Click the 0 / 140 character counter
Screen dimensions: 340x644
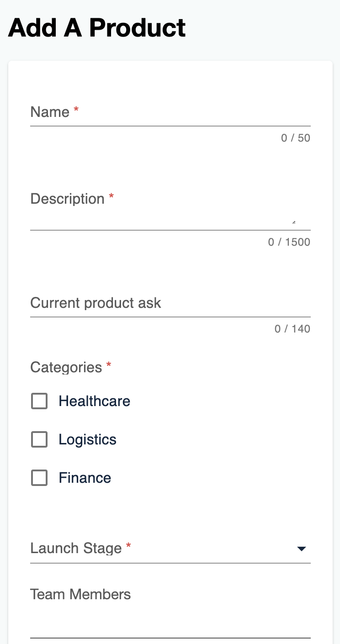(292, 329)
